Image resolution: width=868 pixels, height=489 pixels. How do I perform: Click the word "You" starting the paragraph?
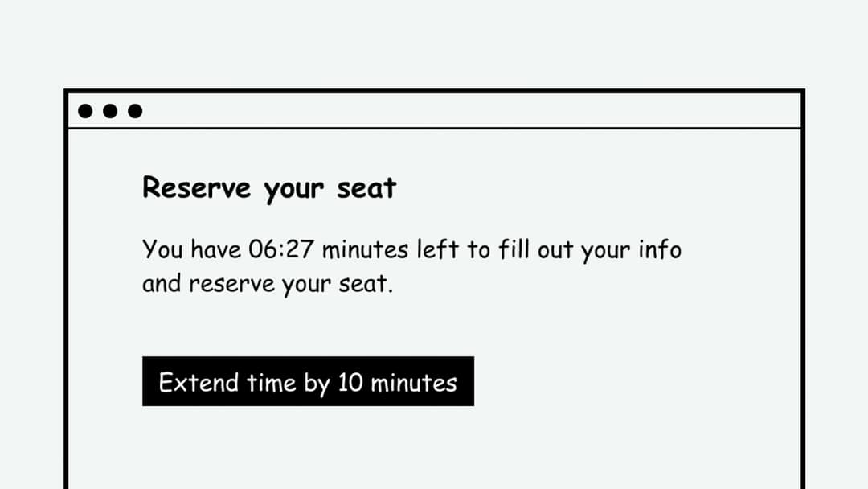click(162, 249)
